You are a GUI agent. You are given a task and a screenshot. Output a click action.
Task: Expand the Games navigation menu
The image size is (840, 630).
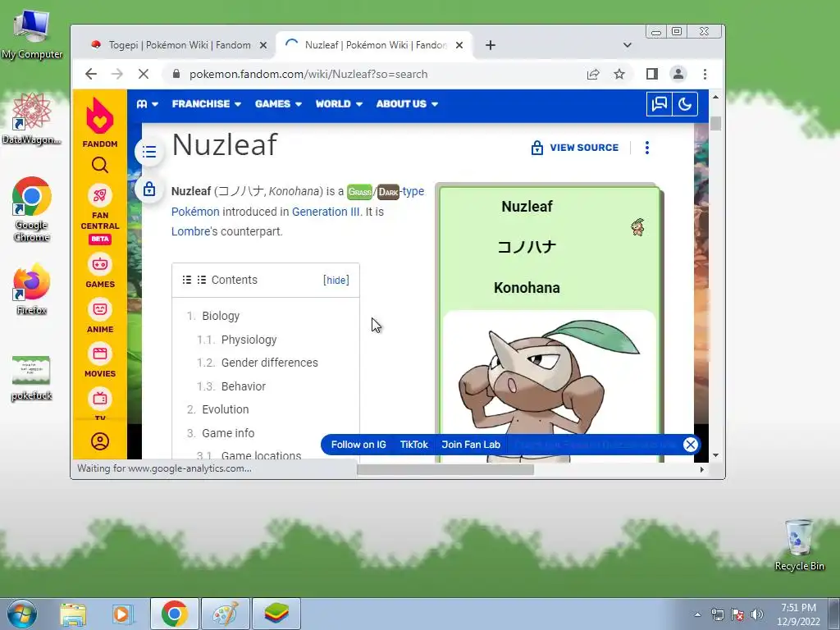(278, 104)
